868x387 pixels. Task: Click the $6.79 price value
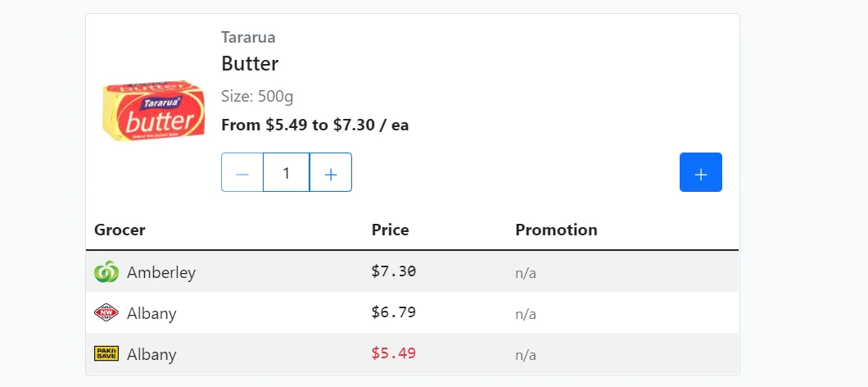click(x=393, y=312)
